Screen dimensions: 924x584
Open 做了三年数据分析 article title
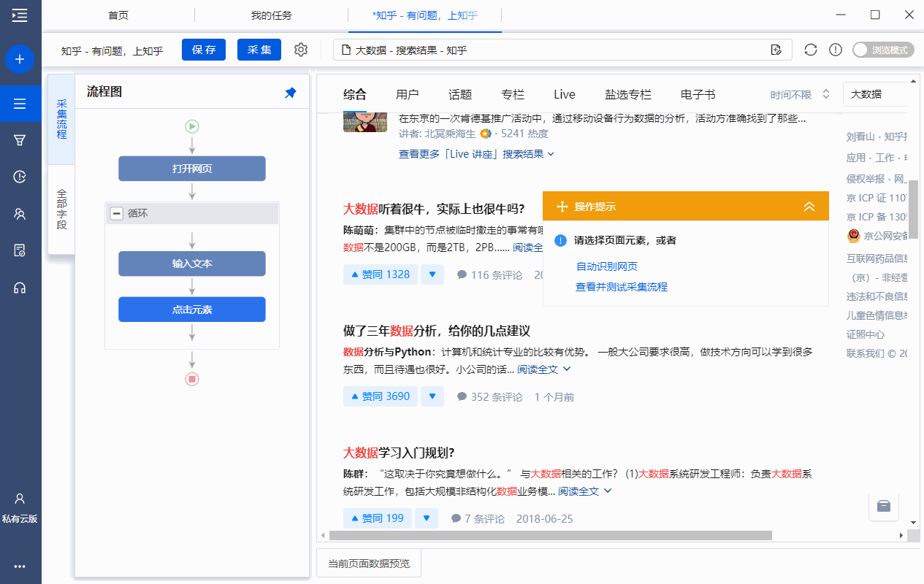(x=437, y=331)
